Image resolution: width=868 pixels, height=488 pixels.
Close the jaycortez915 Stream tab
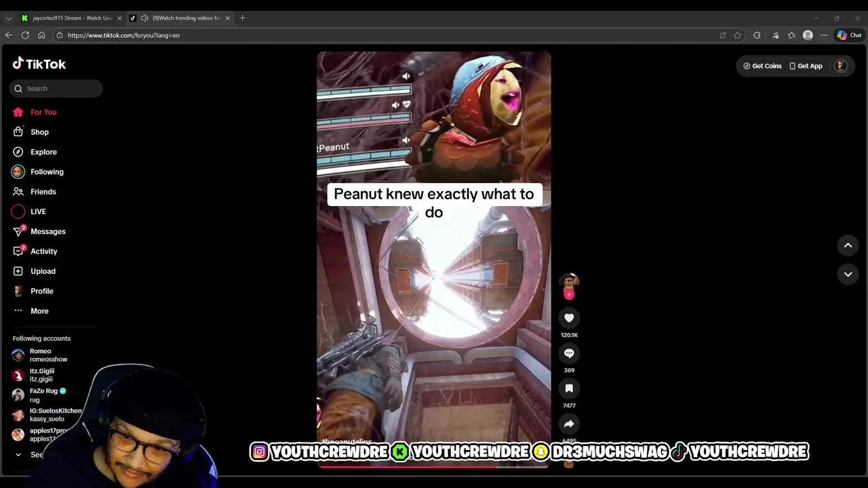tap(119, 18)
